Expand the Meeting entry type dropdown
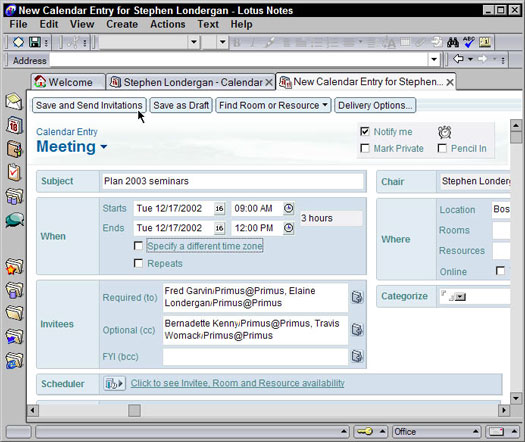The width and height of the screenshot is (525, 442). coord(104,147)
